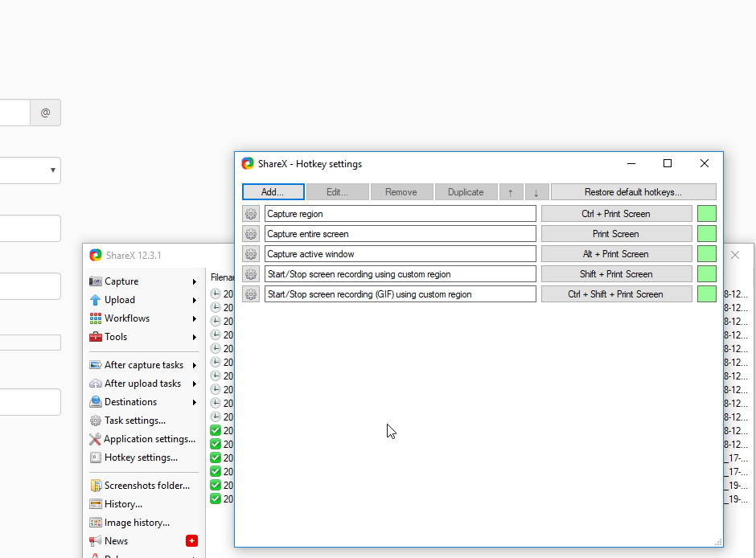Move hotkey down with the down arrow
The image size is (756, 558).
click(536, 192)
